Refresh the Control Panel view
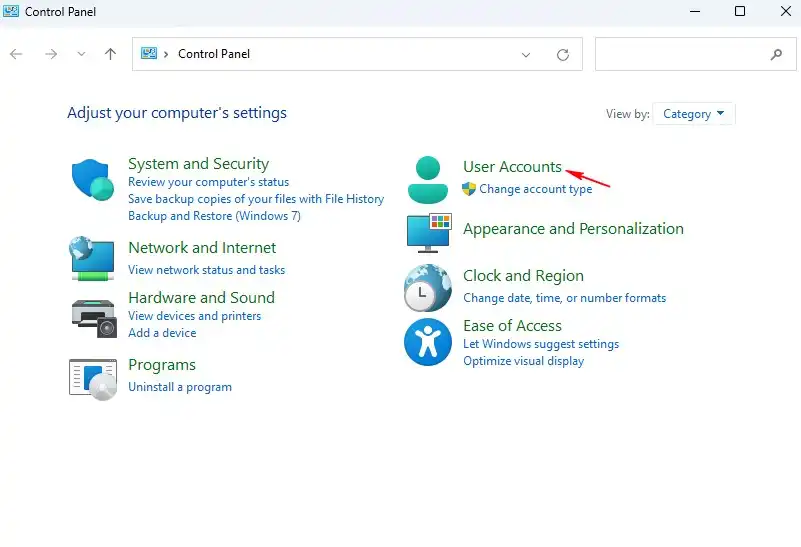This screenshot has height=547, width=801. tap(563, 55)
